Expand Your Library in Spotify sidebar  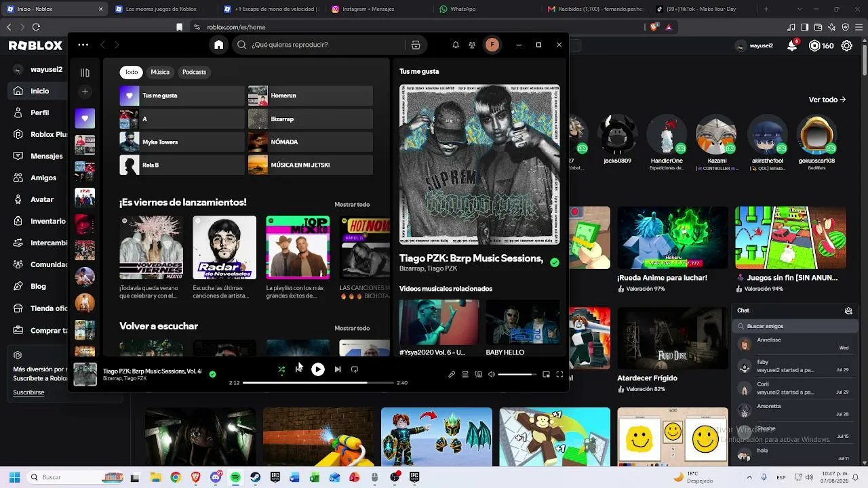click(x=85, y=73)
